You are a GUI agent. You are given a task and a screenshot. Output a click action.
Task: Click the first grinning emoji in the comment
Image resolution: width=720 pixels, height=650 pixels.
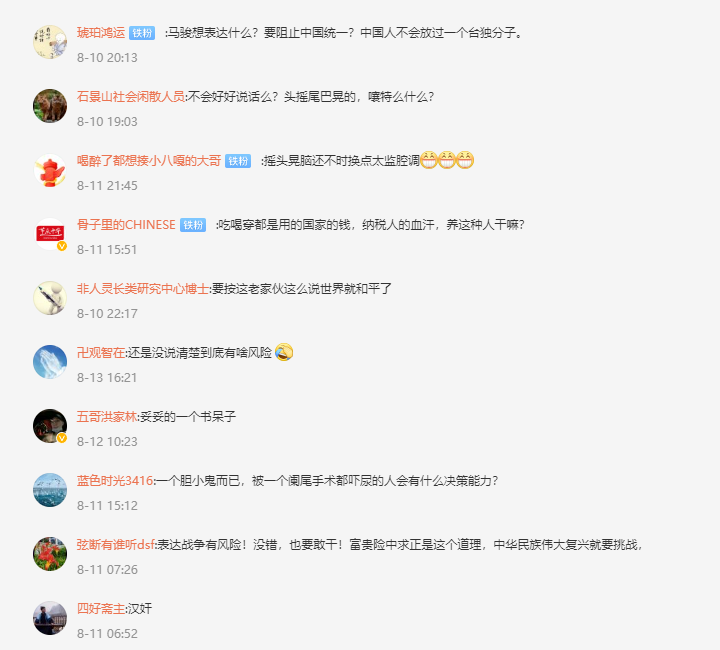point(429,160)
